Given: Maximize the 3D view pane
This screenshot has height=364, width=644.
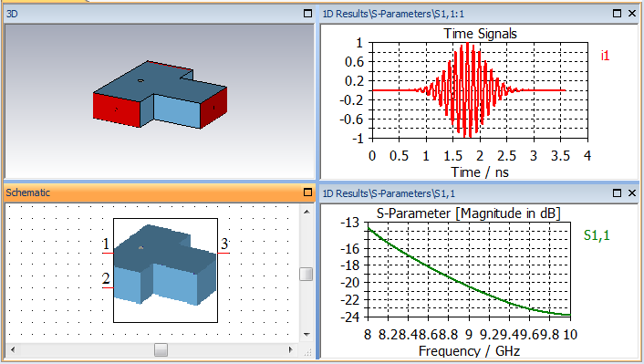Looking at the screenshot, I should (x=307, y=14).
